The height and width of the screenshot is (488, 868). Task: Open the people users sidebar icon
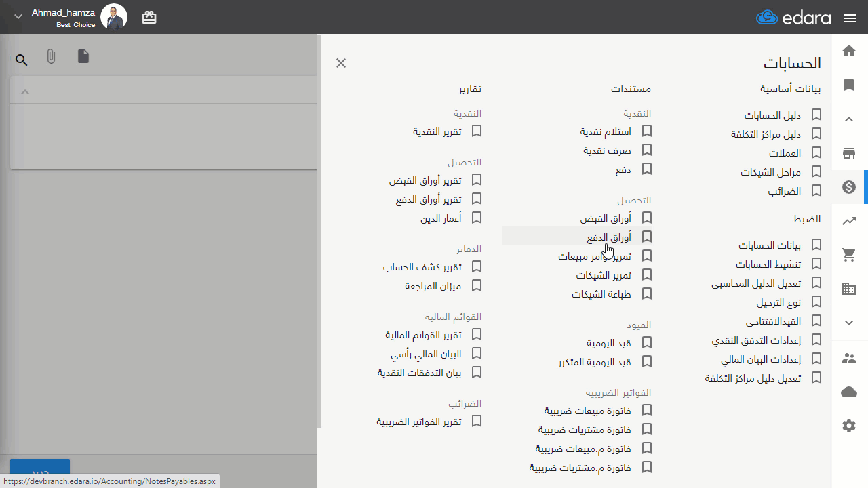(849, 358)
